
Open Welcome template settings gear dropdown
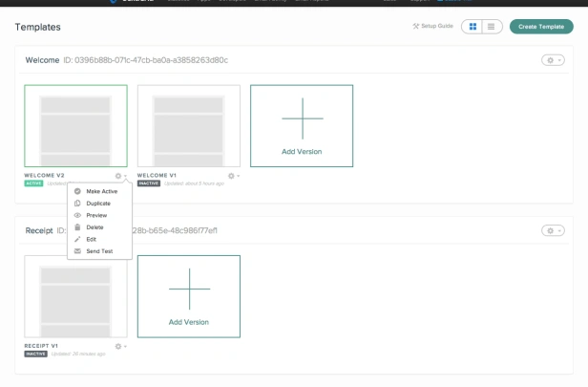point(553,60)
